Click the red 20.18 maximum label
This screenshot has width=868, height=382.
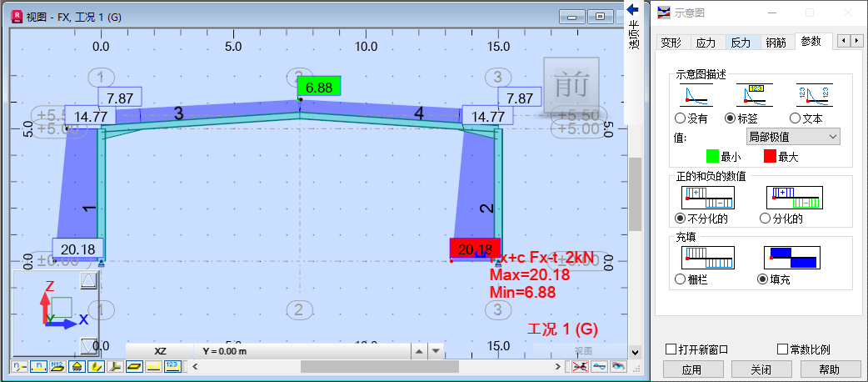click(x=475, y=249)
